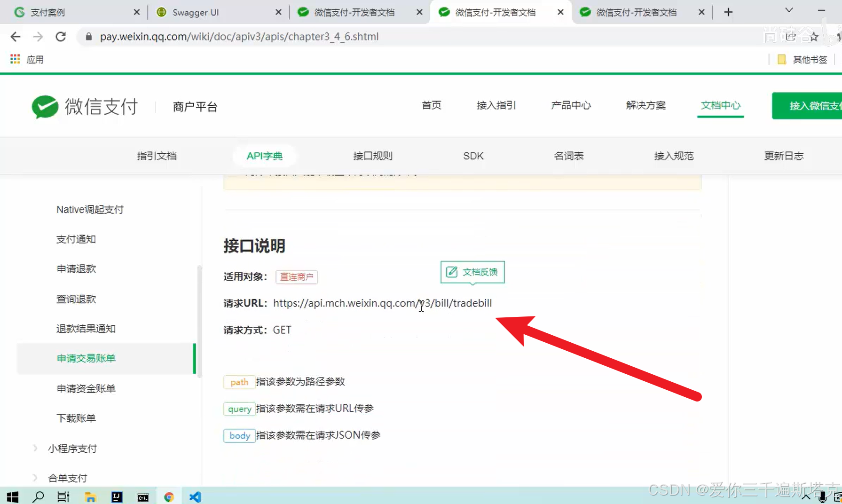
Task: Select the 指引文档 sub-tab
Action: (x=157, y=156)
